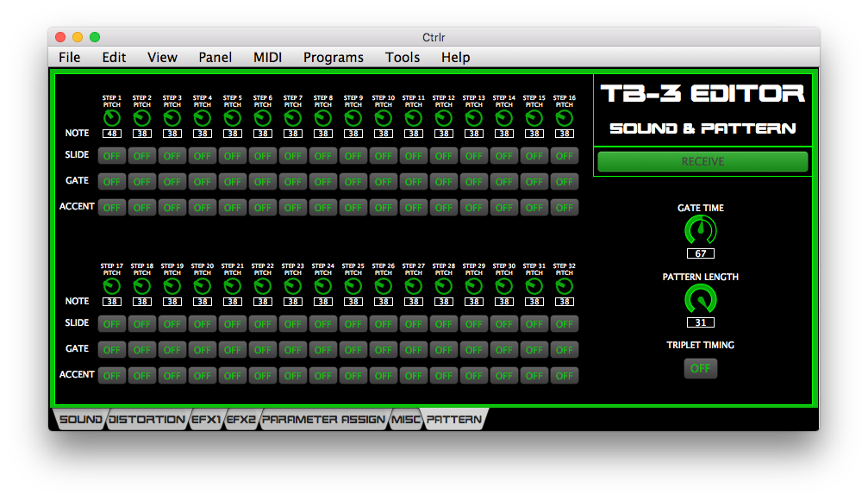Select the STEP 5 PITCH knob
868x500 pixels.
click(232, 116)
